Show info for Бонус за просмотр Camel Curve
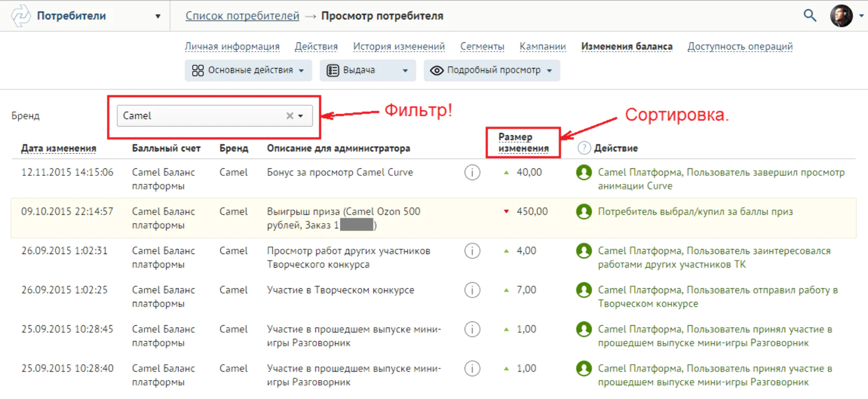 pyautogui.click(x=472, y=173)
